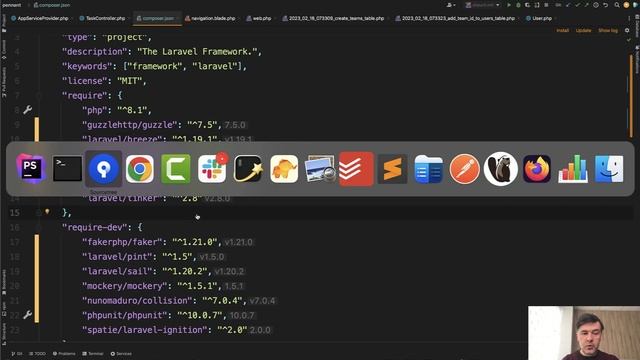
Task: Click "phpunit/phpunit" package name
Action: pos(125,316)
